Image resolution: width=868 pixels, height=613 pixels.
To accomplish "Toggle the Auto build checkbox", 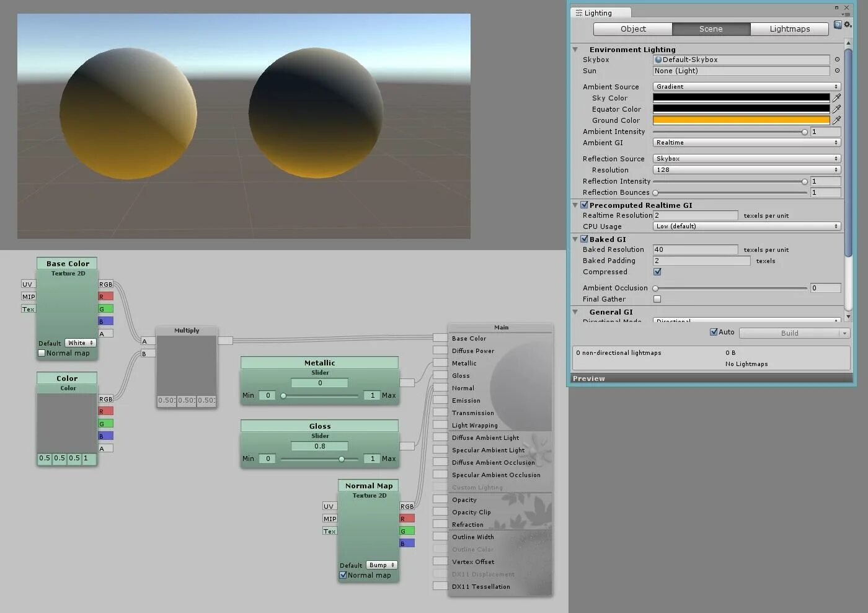I will point(714,333).
